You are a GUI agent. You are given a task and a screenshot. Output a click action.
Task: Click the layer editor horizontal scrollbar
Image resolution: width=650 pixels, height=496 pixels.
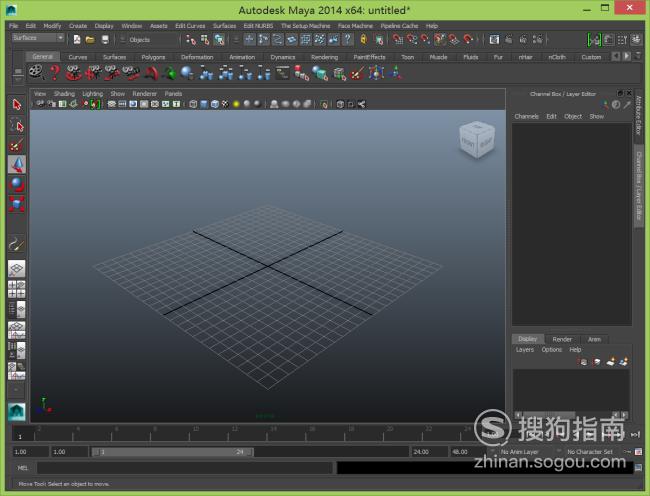[x=571, y=415]
